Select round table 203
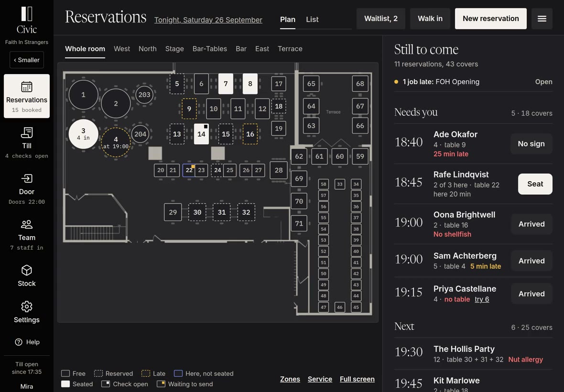The width and height of the screenshot is (564, 392). pyautogui.click(x=144, y=95)
